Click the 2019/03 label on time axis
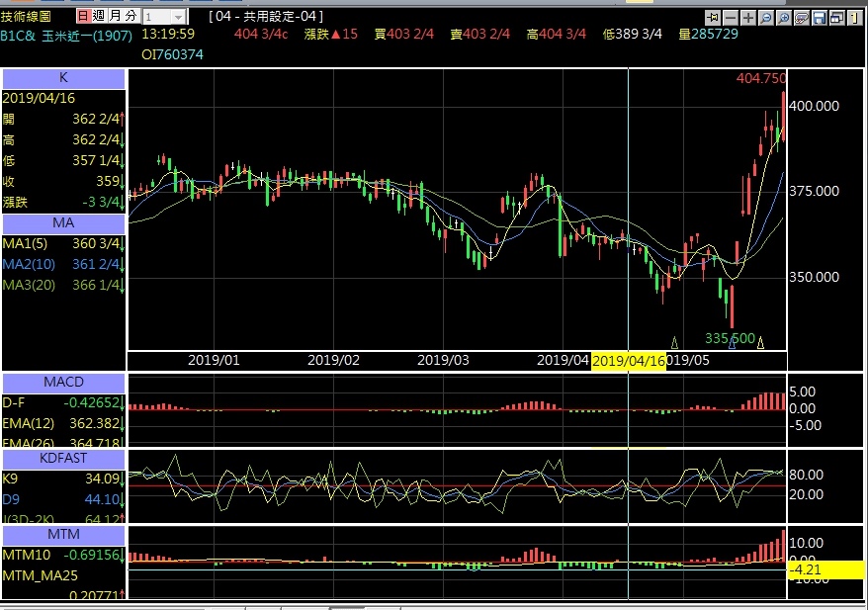This screenshot has width=868, height=610. 443,360
